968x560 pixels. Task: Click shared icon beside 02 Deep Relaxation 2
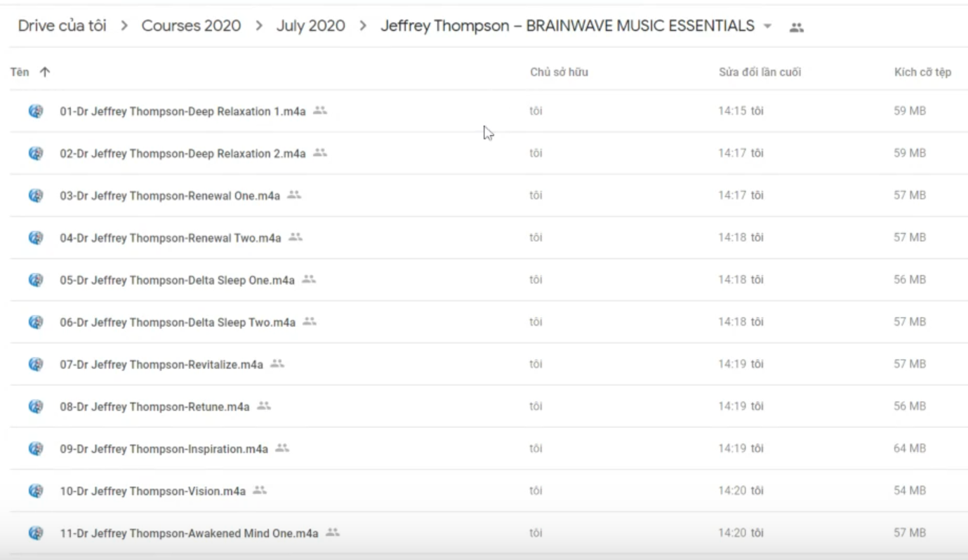pyautogui.click(x=319, y=152)
